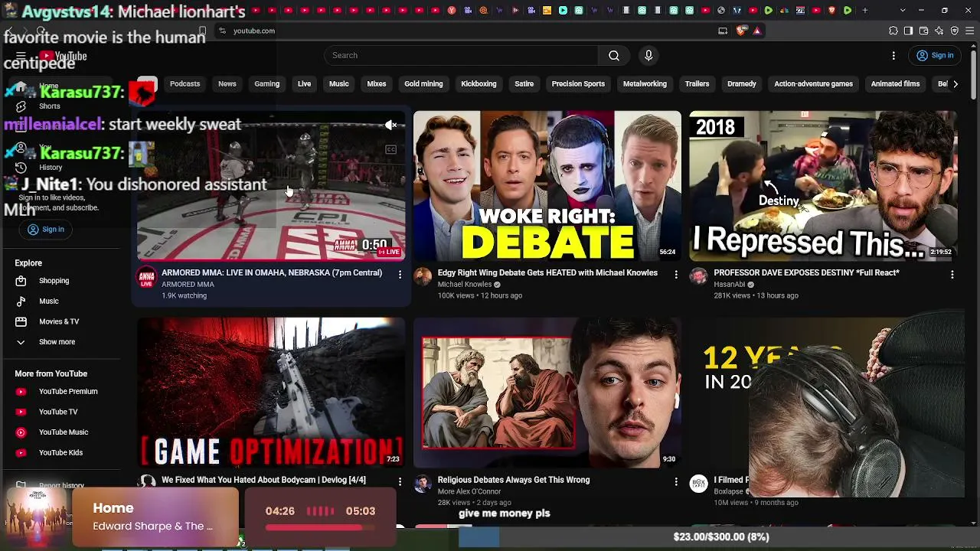The image size is (980, 551).
Task: Open the browser Extensions puzzle icon
Action: (893, 31)
